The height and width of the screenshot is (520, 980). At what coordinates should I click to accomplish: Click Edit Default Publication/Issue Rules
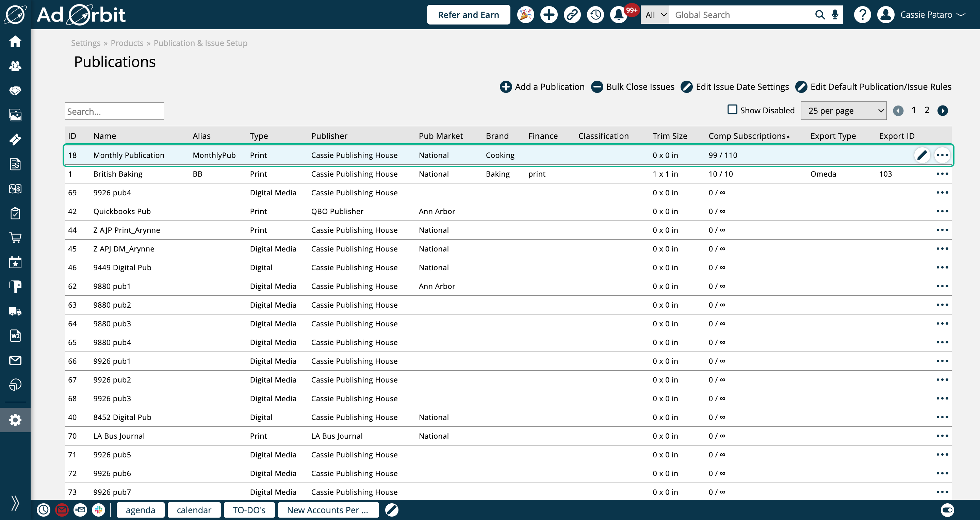[873, 87]
